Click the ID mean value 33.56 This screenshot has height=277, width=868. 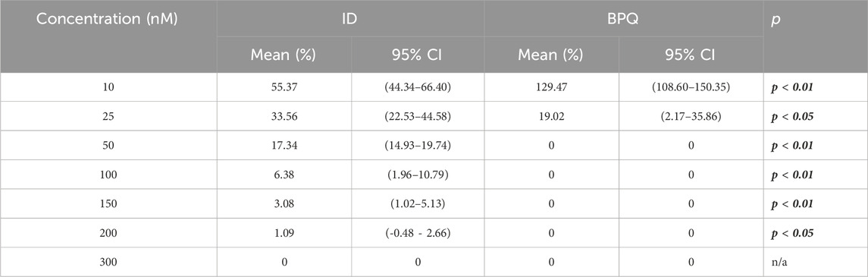pos(284,117)
